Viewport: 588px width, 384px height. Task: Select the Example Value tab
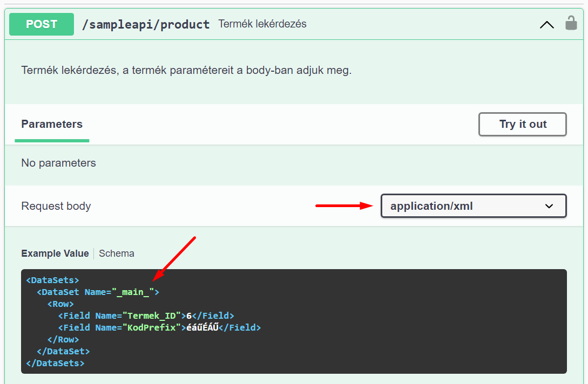(55, 253)
